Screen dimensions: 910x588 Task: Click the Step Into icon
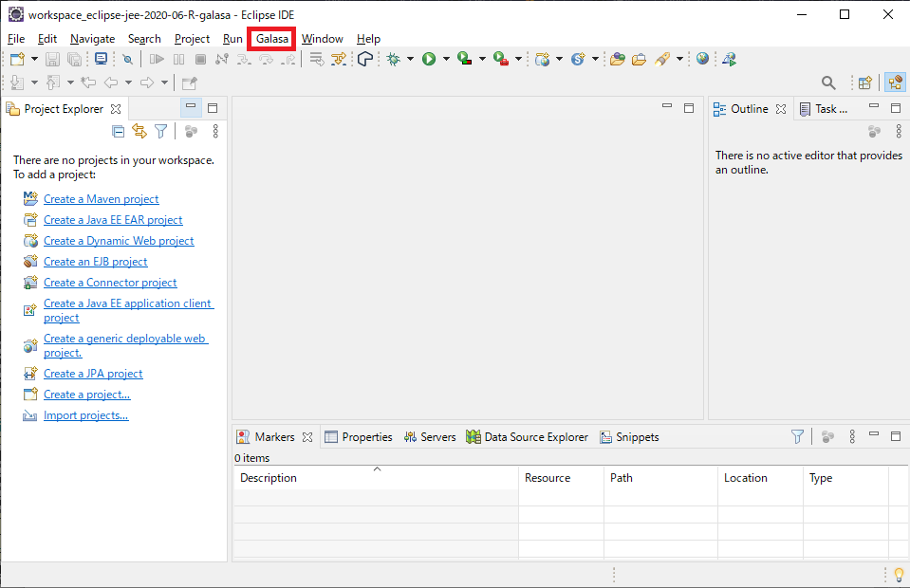tap(244, 59)
